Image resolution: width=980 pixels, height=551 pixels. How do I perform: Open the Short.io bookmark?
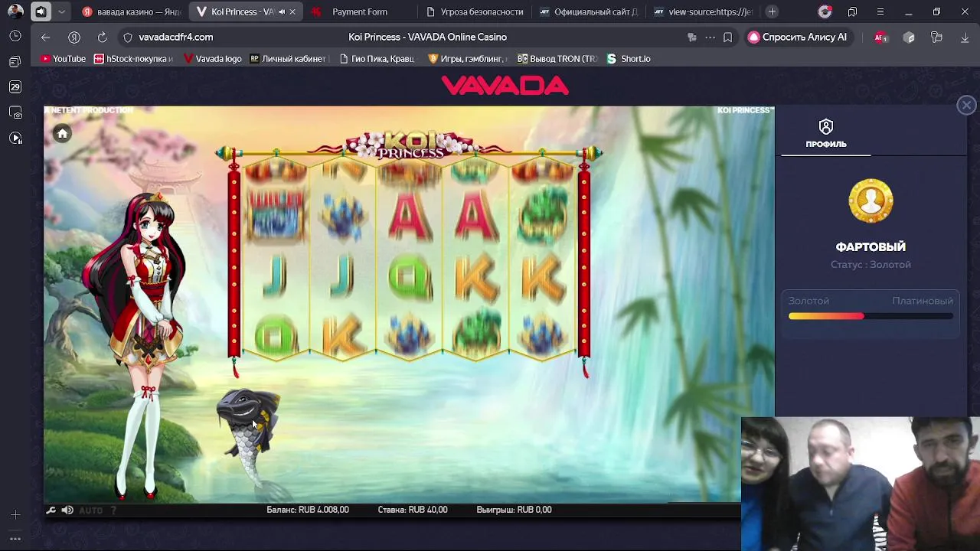point(629,58)
